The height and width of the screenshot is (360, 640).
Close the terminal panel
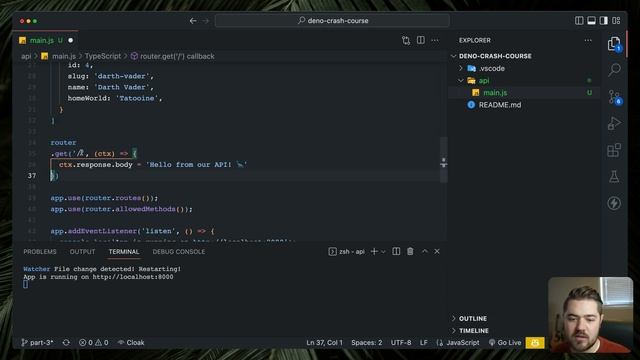point(437,251)
